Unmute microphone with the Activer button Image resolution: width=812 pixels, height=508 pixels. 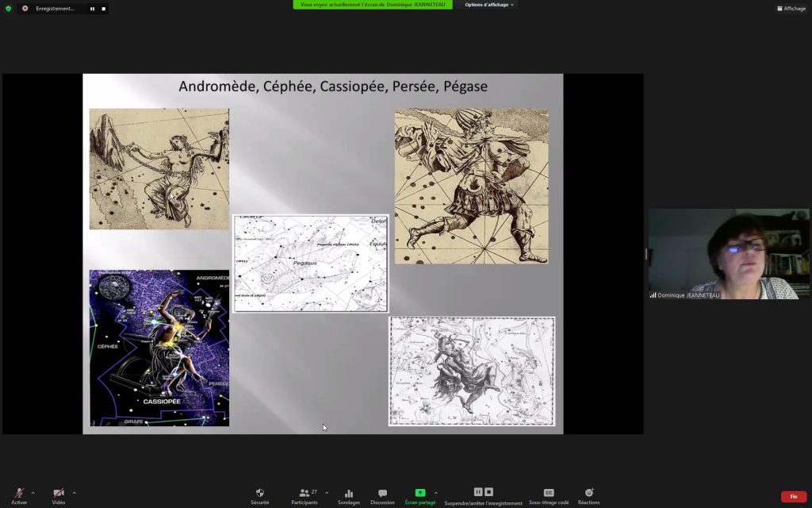(19, 496)
